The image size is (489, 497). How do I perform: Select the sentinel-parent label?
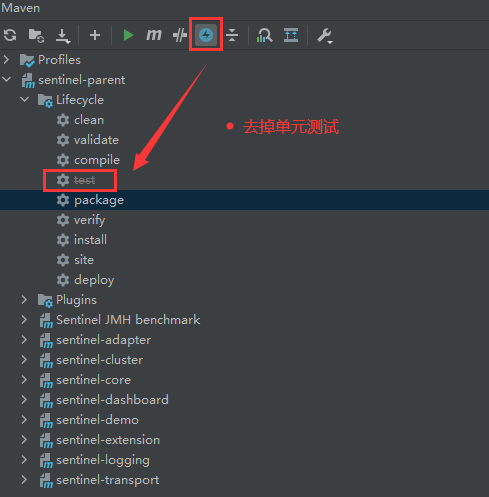[82, 80]
